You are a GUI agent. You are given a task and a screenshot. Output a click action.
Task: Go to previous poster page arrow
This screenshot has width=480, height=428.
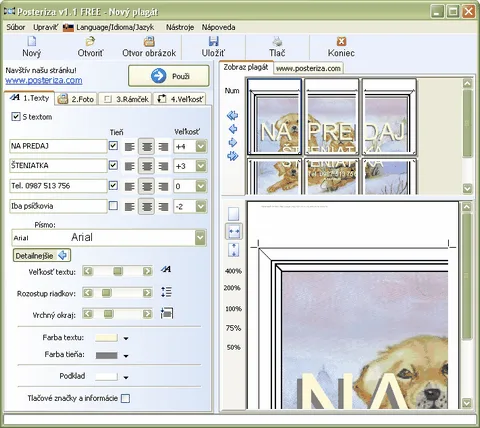coord(233,129)
